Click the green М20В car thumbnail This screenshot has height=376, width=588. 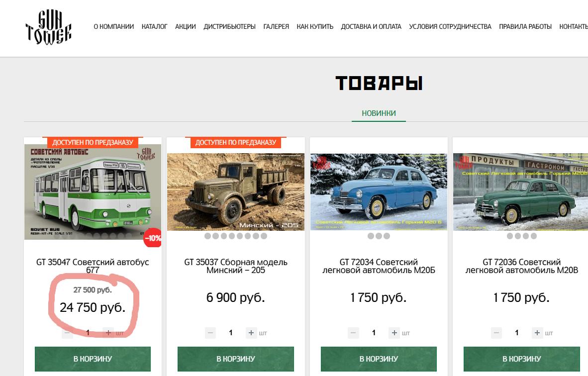click(x=520, y=191)
